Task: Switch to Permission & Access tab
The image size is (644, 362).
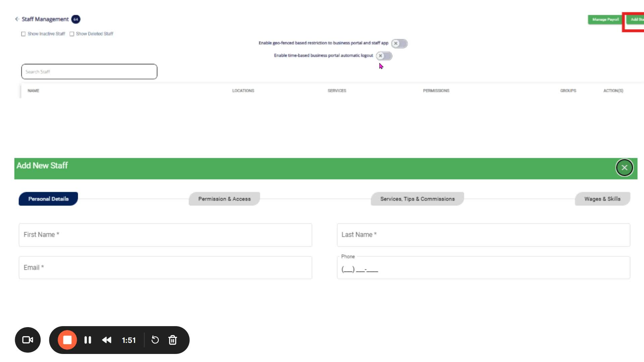Action: click(224, 199)
